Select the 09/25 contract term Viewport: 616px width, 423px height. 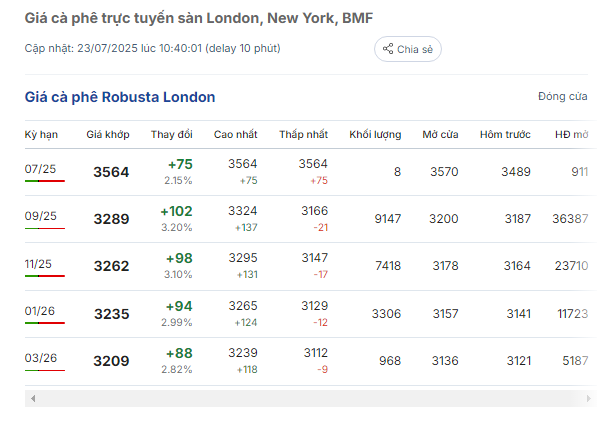click(40, 216)
